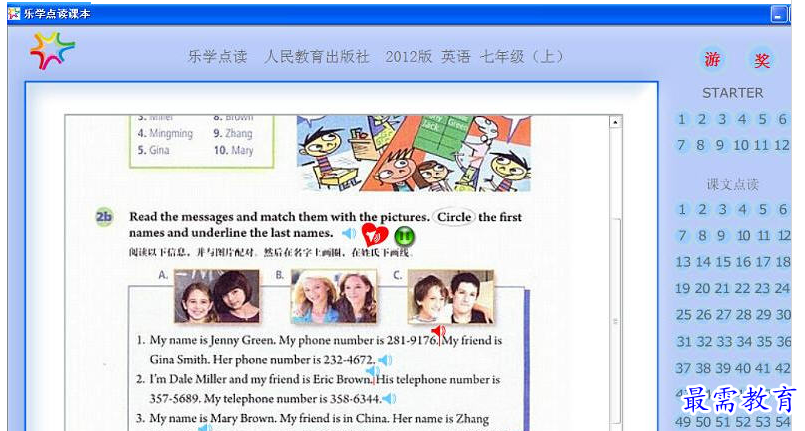This screenshot has width=805, height=431.
Task: Go to lesson page 25
Action: tap(683, 315)
